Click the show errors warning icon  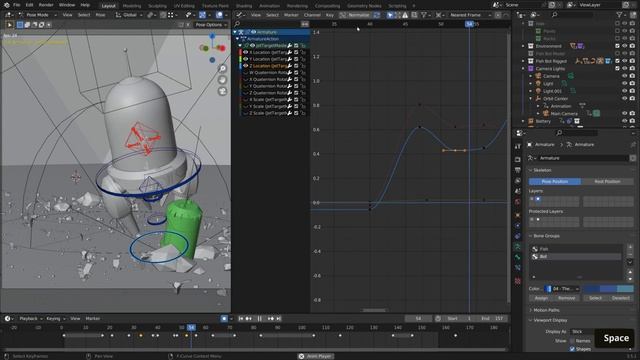coord(405,15)
